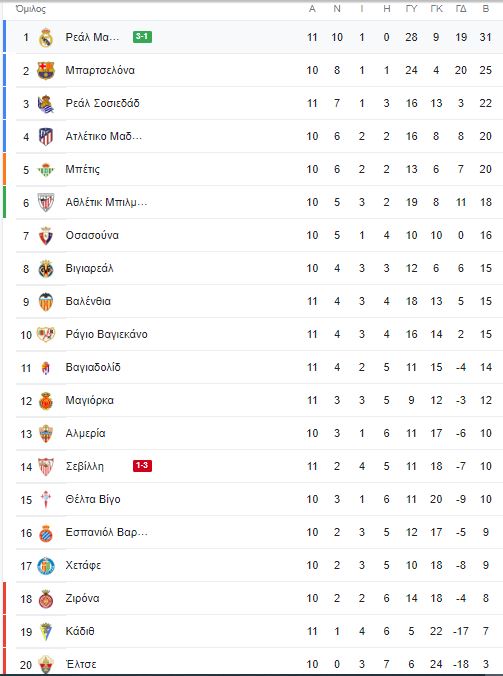Select the Atlético Madrid crest

coord(46,137)
